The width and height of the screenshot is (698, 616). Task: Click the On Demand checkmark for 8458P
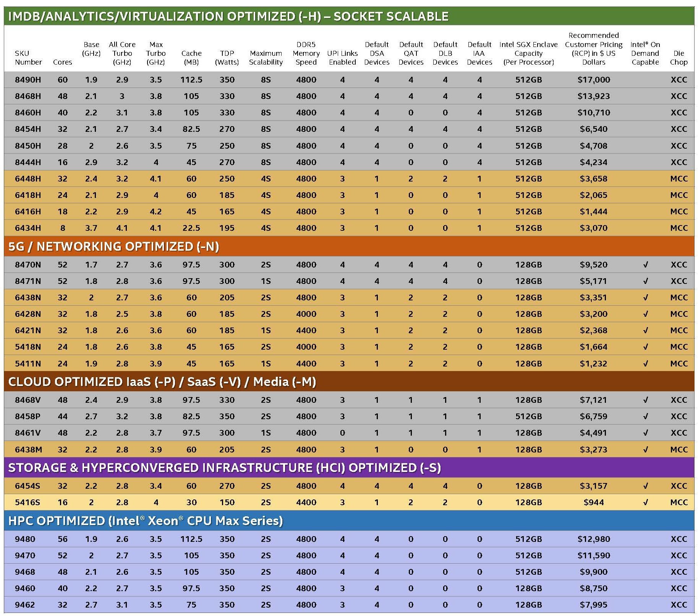pyautogui.click(x=645, y=416)
